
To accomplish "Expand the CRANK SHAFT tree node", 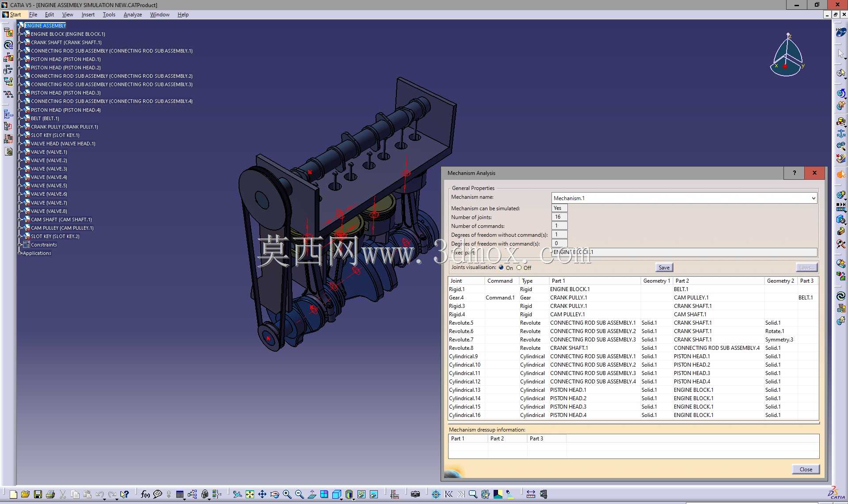I will pos(20,42).
